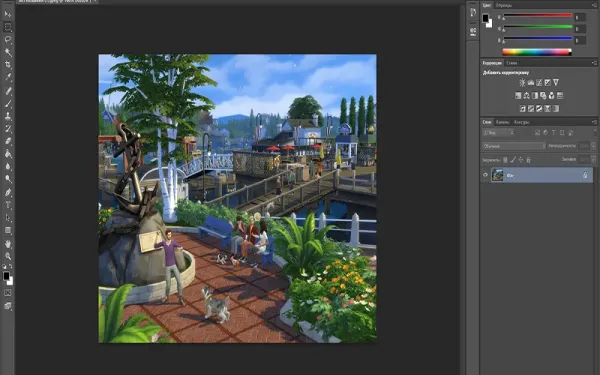Screen dimensions: 600x375
Task: Toggle lock image pixels brush icon
Action: point(513,160)
